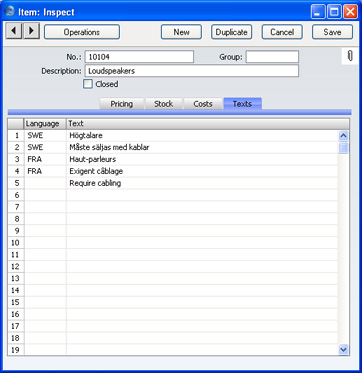Maximize the Item: Inspect window
Image resolution: width=362 pixels, height=373 pixels.
334,12
